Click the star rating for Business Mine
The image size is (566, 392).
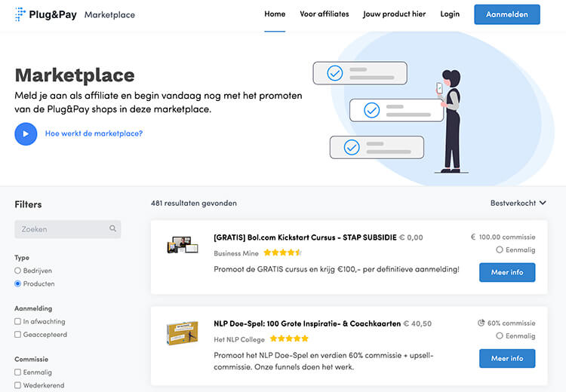(282, 253)
